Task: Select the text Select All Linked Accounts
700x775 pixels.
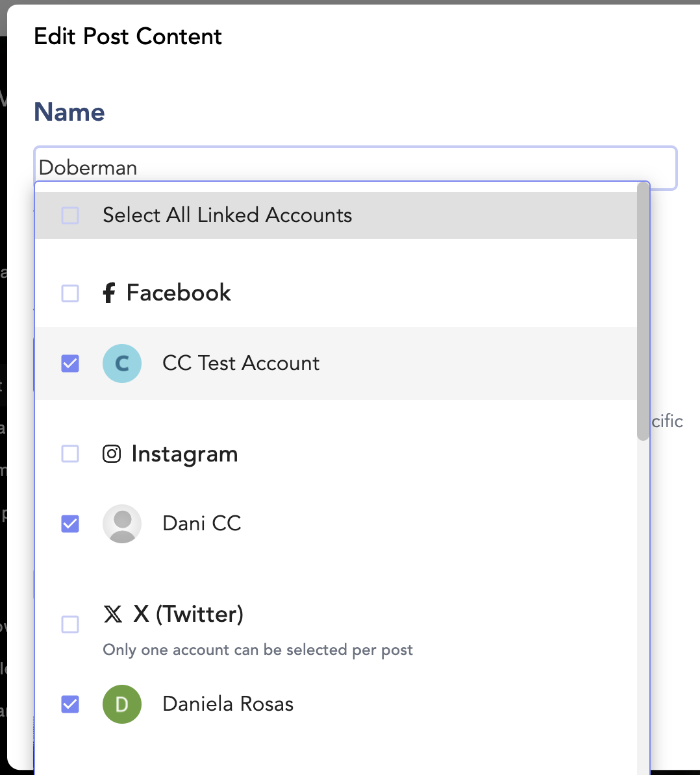Action: point(227,215)
